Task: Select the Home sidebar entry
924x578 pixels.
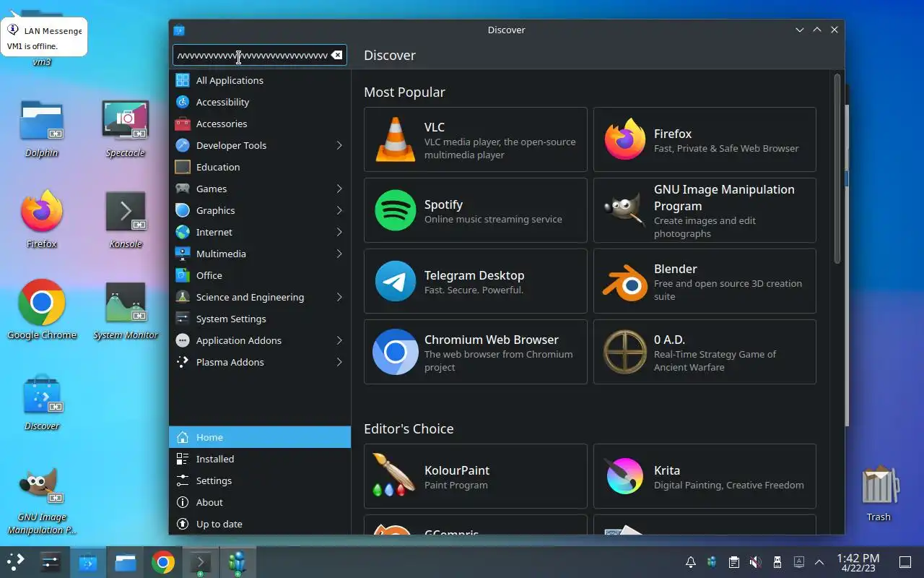Action: [x=260, y=437]
